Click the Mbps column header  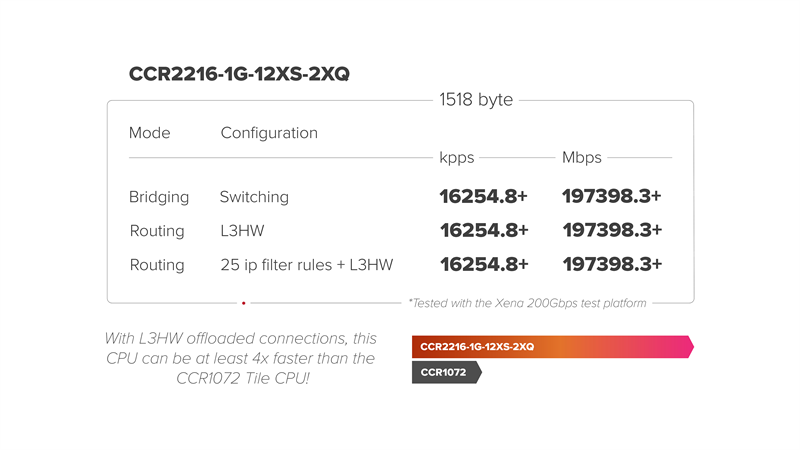(x=583, y=158)
